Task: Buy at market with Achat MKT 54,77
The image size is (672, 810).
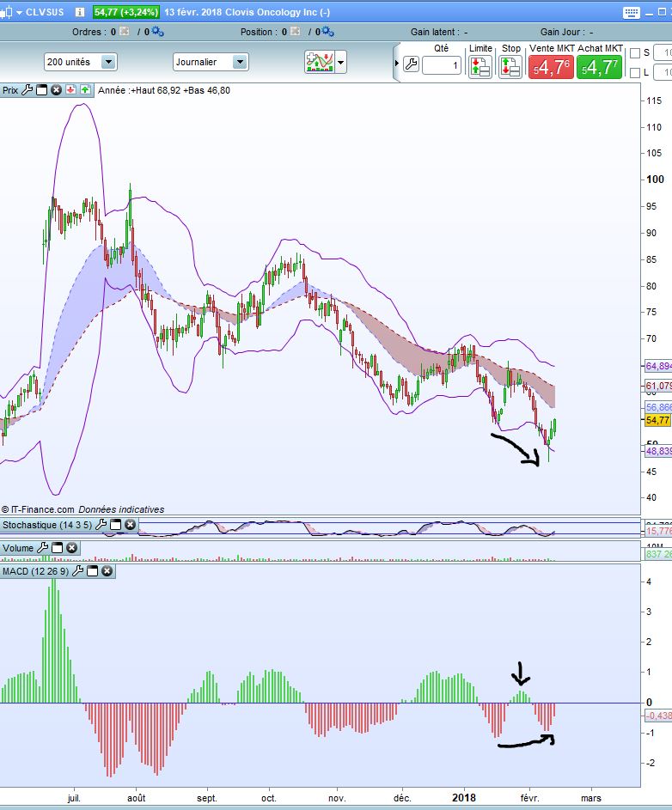Action: (x=599, y=67)
